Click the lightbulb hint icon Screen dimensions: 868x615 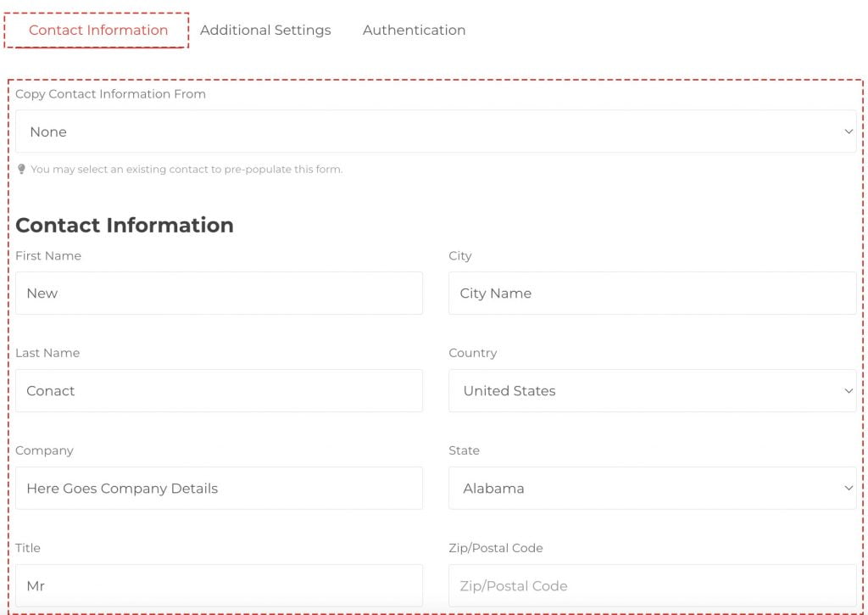pyautogui.click(x=21, y=169)
